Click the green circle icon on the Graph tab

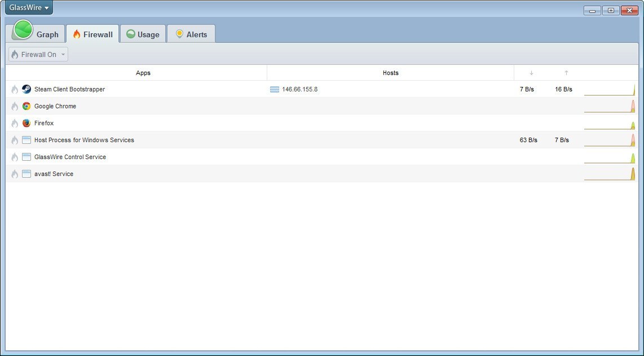coord(22,30)
